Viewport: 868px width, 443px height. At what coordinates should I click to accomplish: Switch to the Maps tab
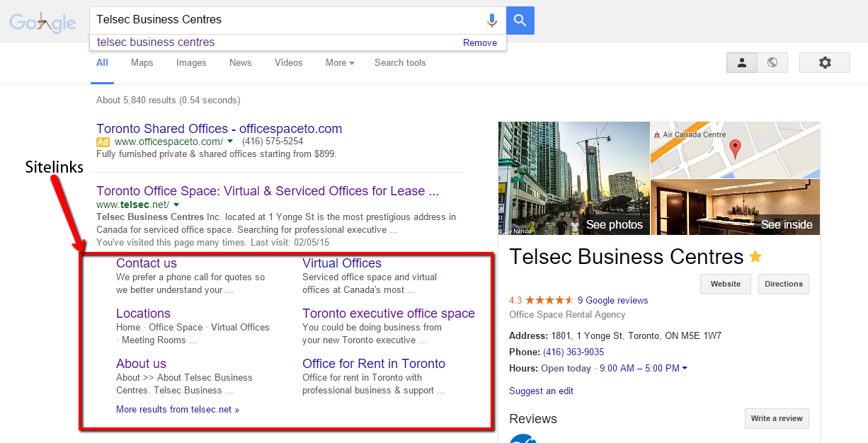point(142,62)
